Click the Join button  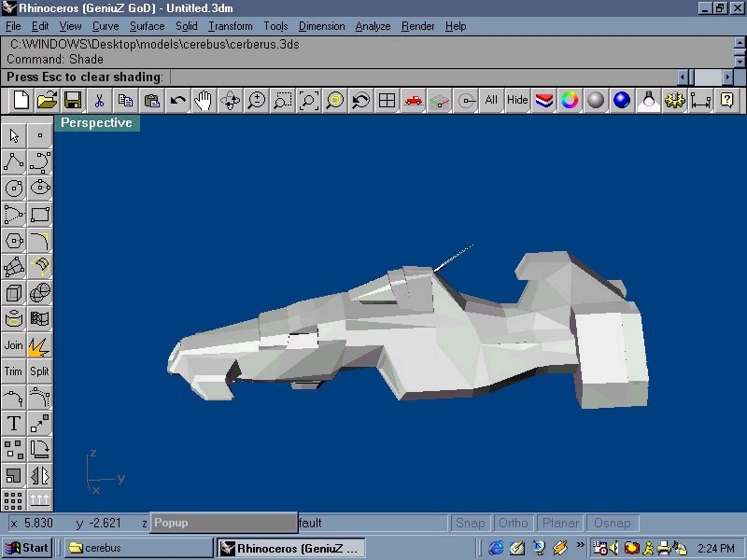tap(14, 345)
